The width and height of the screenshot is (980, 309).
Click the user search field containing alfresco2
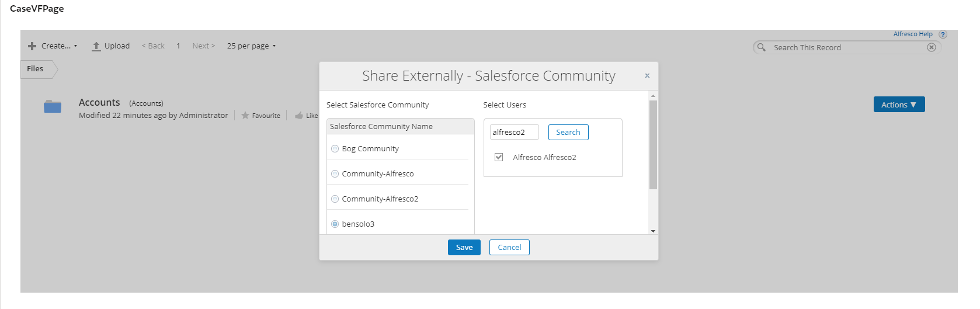point(514,133)
